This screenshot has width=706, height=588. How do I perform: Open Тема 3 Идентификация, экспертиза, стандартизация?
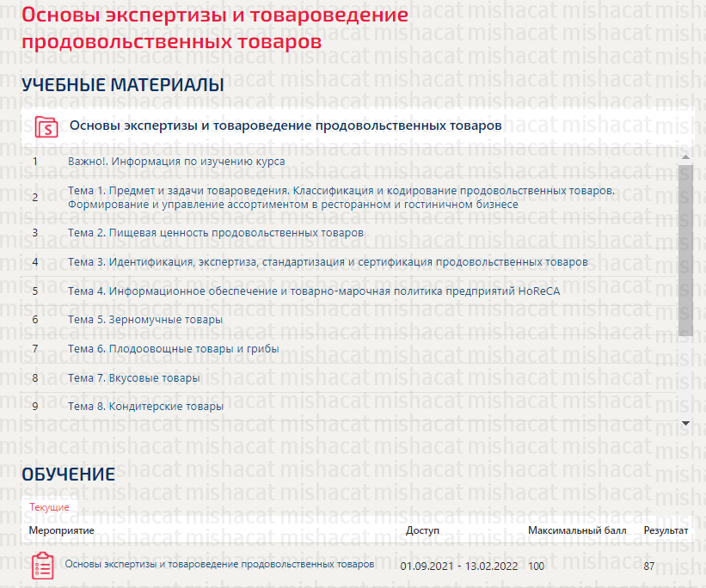tap(328, 262)
